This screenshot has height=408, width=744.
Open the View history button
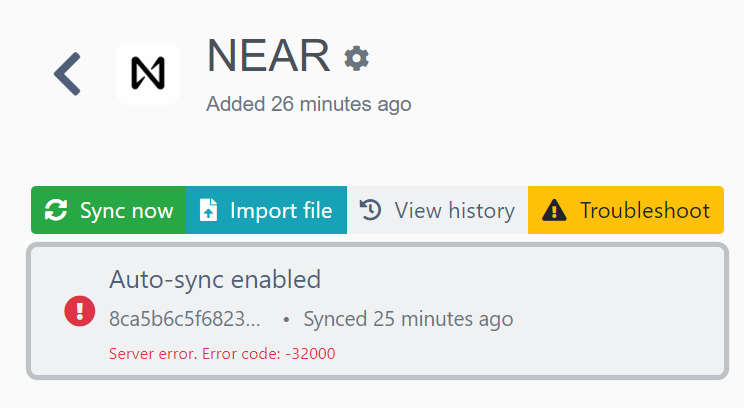pyautogui.click(x=437, y=210)
